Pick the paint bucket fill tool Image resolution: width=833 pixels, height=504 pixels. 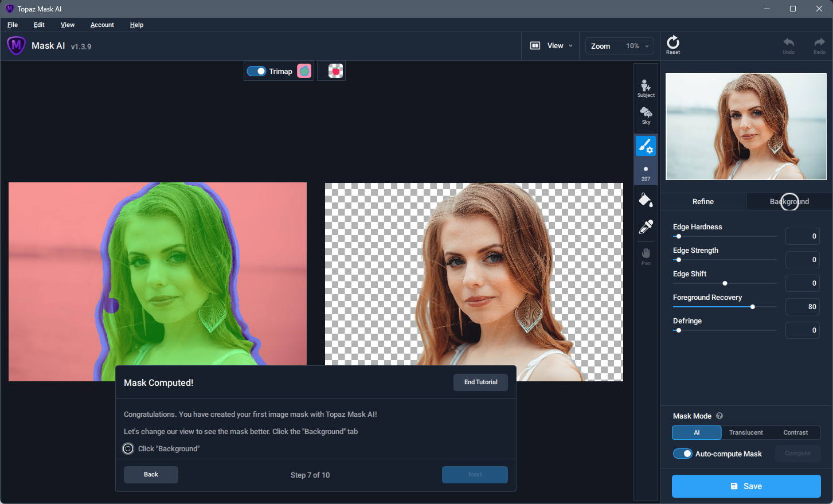[646, 200]
